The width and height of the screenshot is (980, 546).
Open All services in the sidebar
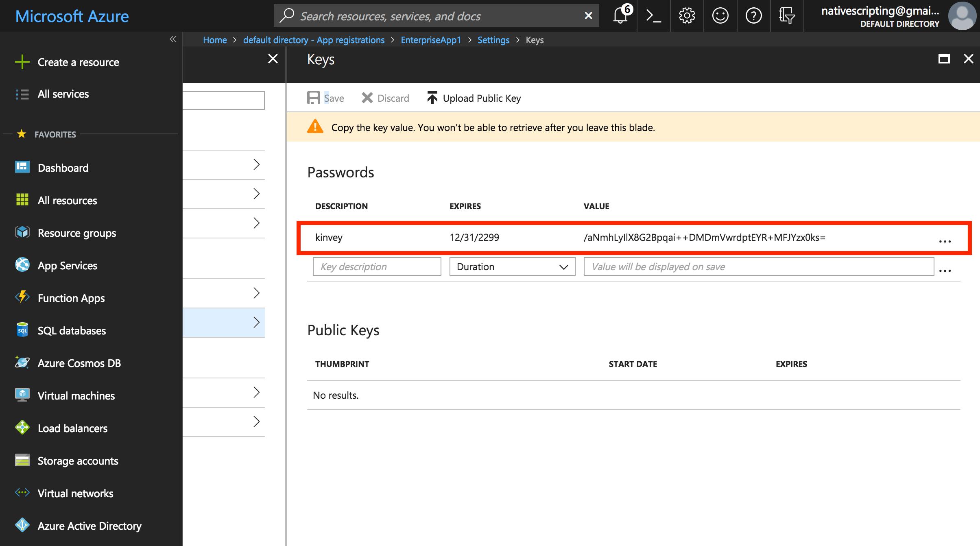(x=63, y=94)
